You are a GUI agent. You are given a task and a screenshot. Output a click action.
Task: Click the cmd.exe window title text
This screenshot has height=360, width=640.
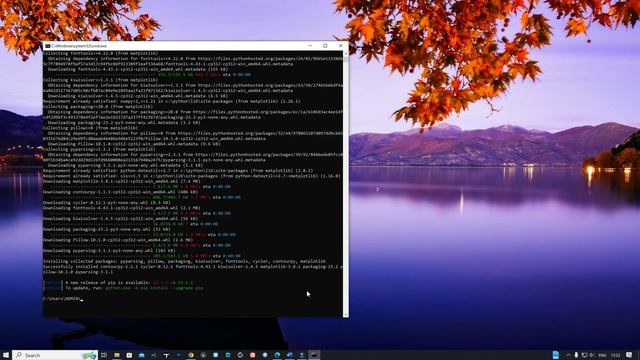79,46
